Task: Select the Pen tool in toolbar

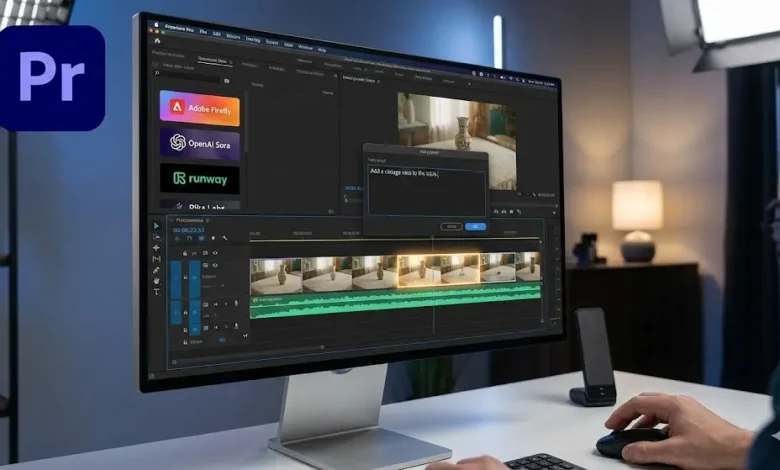Action: click(x=156, y=270)
